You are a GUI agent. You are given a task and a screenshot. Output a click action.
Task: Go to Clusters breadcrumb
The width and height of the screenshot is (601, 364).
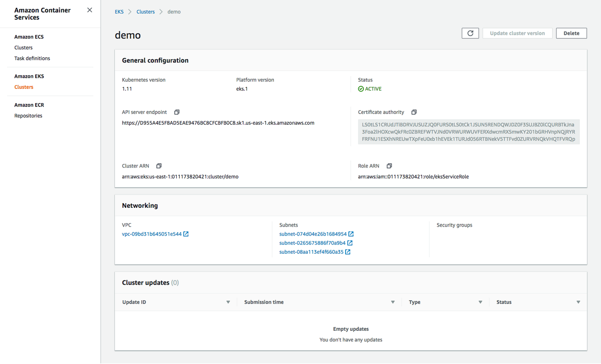pyautogui.click(x=146, y=12)
